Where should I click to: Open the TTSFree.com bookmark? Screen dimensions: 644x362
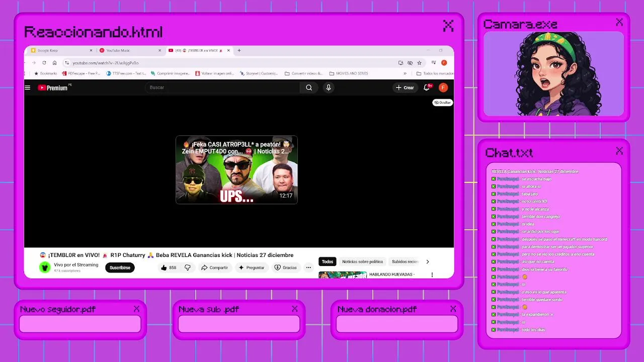(126, 73)
